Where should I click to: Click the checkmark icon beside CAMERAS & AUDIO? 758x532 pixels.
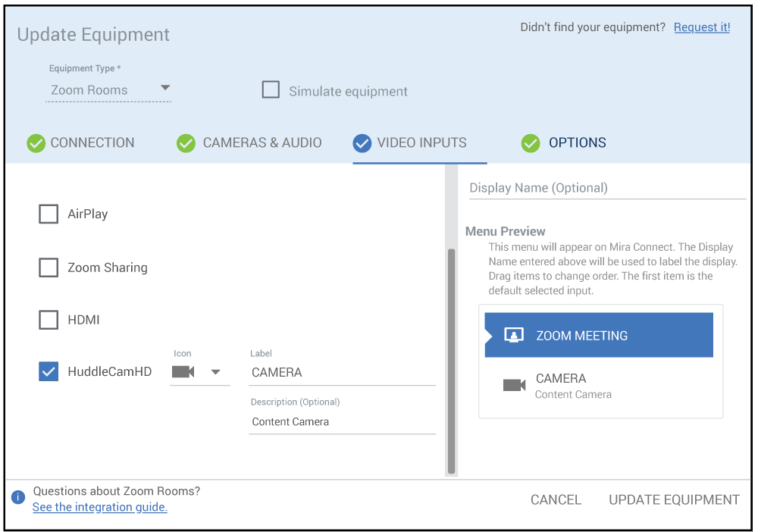click(x=186, y=143)
